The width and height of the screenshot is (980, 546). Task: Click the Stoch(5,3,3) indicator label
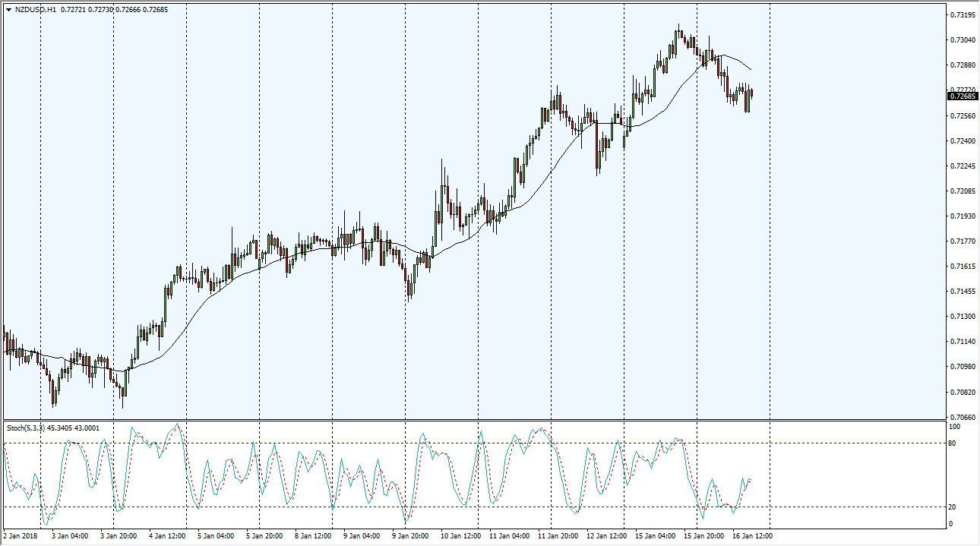point(26,428)
